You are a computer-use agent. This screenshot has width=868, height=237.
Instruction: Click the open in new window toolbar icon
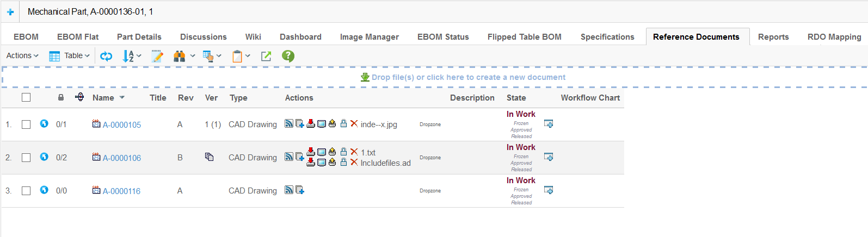pyautogui.click(x=266, y=56)
